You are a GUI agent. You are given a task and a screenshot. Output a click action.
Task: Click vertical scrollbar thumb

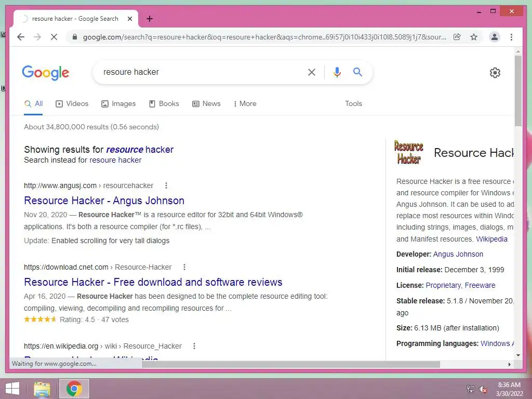[x=518, y=91]
